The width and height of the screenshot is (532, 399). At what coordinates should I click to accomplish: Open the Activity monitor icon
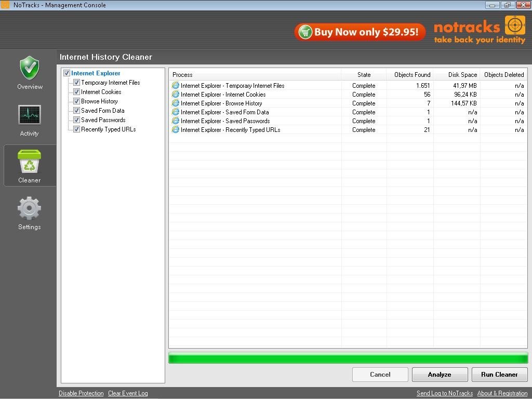pyautogui.click(x=30, y=115)
